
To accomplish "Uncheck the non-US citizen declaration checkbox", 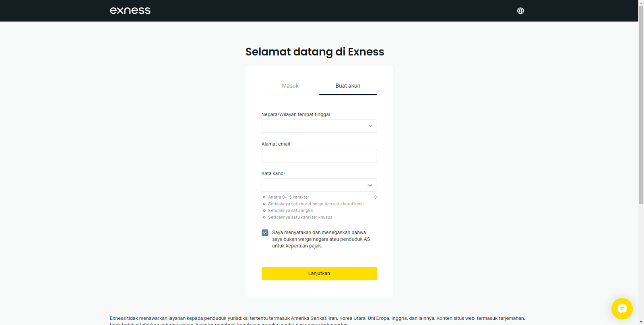I will (265, 232).
